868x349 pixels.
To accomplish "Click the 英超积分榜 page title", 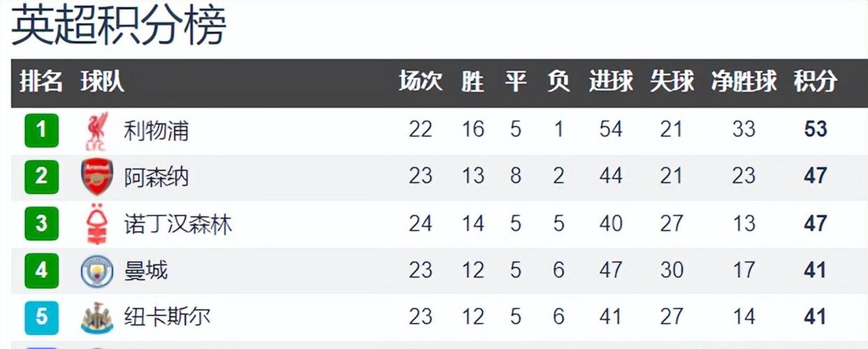I will tap(120, 26).
